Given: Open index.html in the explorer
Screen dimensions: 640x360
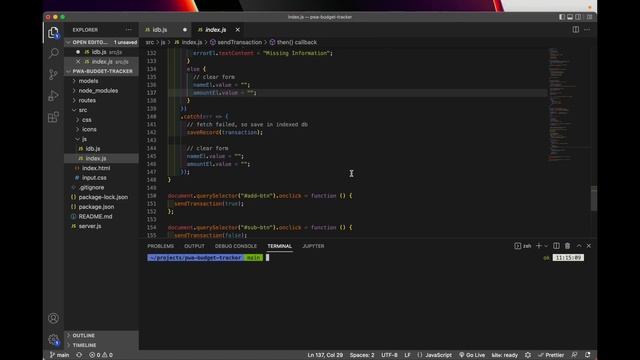Looking at the screenshot, I should click(96, 168).
